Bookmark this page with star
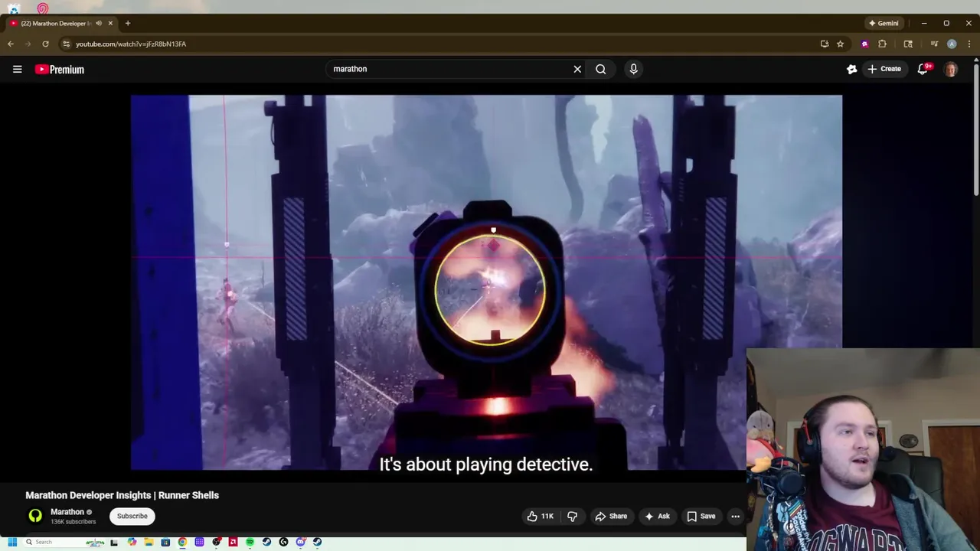Viewport: 980px width, 551px height. 840,44
